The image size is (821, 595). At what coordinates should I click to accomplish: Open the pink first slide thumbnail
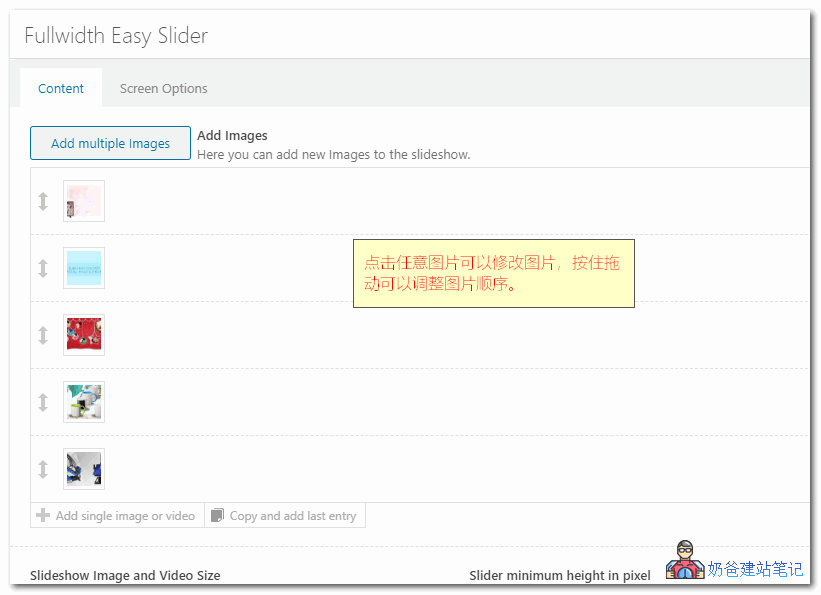pyautogui.click(x=84, y=201)
